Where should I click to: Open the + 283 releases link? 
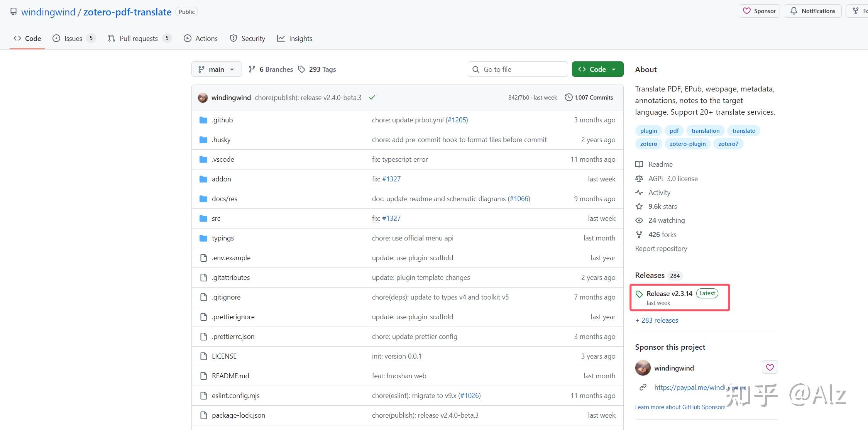(656, 320)
